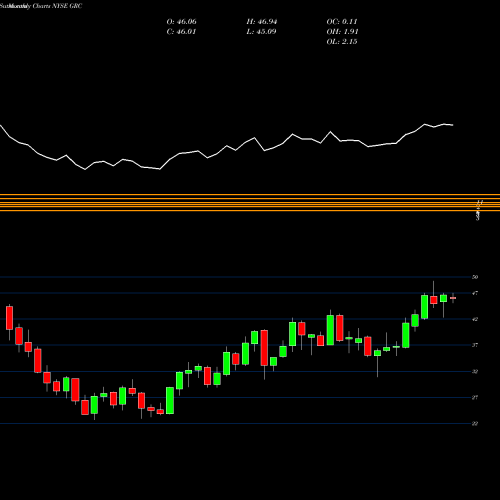500x500 pixels.
Task: Click the 'OL: 2.15' reading
Action: coord(342,42)
